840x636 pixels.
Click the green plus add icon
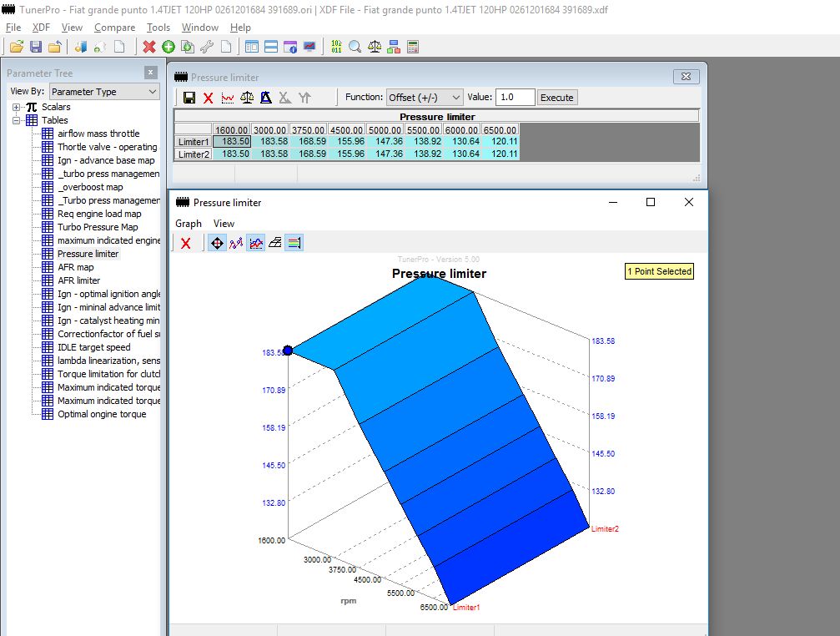click(169, 47)
